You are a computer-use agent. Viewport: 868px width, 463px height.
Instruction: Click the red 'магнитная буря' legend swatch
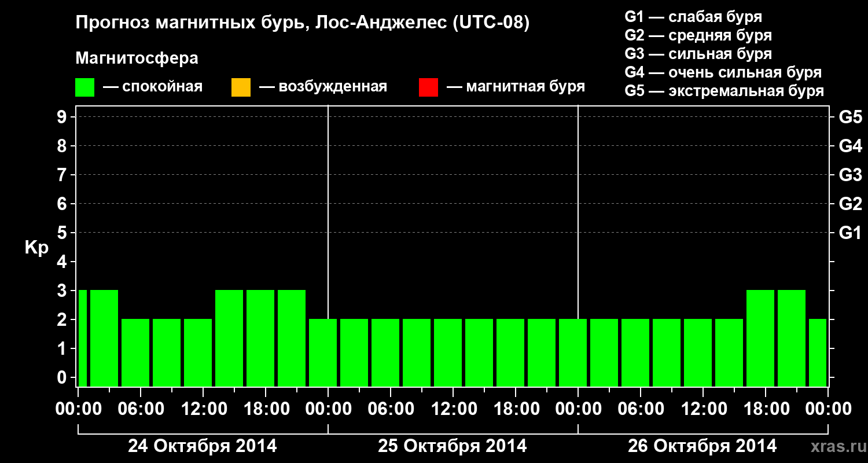pos(428,87)
